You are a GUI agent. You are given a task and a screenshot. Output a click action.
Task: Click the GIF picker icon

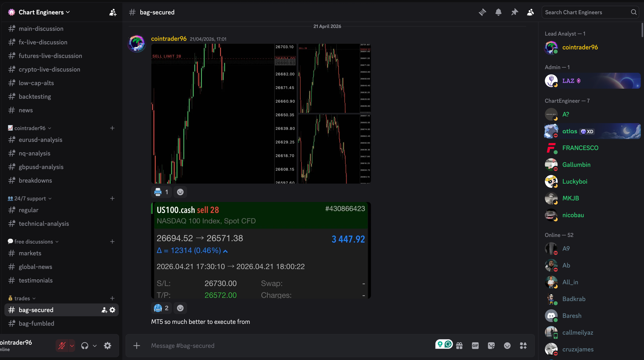475,346
